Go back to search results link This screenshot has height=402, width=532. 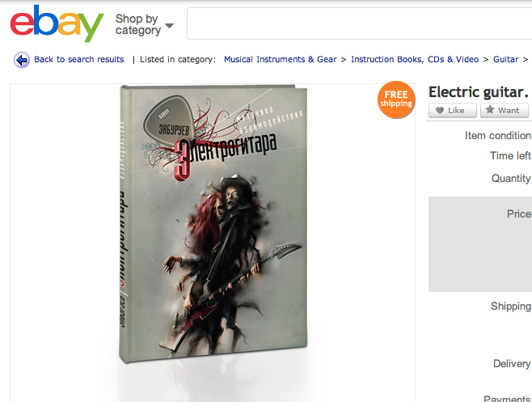pyautogui.click(x=79, y=59)
